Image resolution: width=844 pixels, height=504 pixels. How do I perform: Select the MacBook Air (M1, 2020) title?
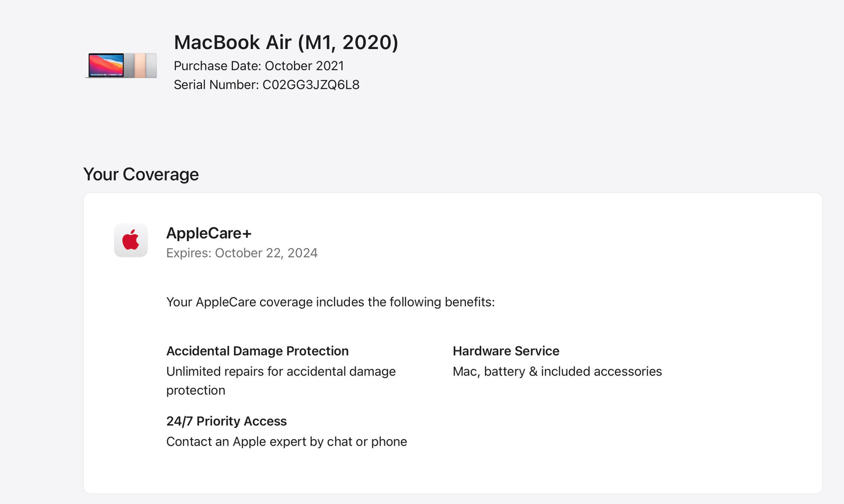coord(286,42)
